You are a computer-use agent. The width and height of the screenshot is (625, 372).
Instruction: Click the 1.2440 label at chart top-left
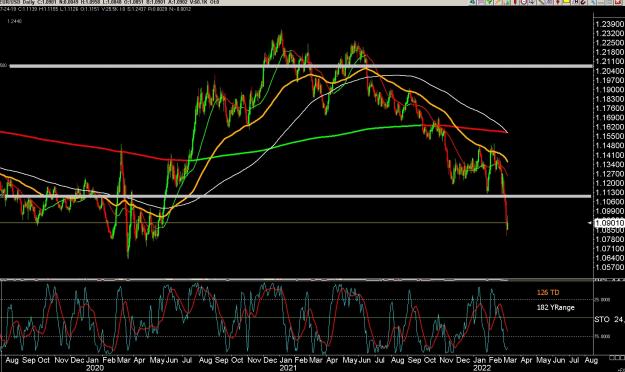[14, 21]
